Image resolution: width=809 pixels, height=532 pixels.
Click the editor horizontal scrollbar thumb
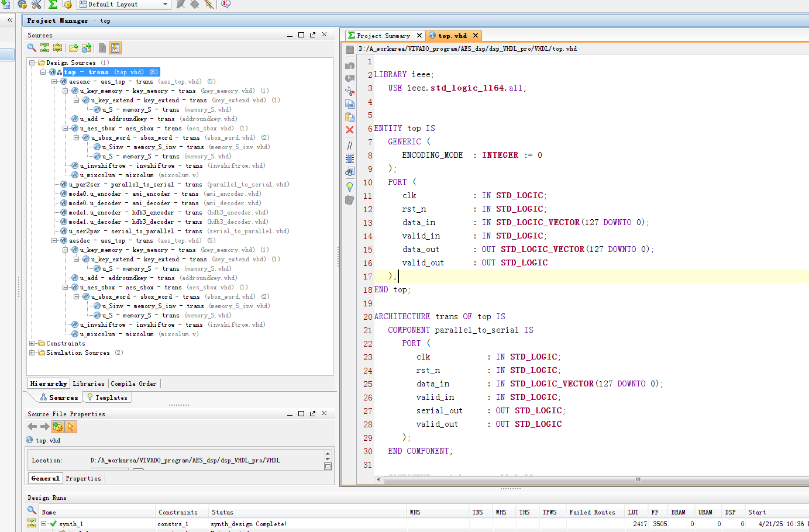638,479
